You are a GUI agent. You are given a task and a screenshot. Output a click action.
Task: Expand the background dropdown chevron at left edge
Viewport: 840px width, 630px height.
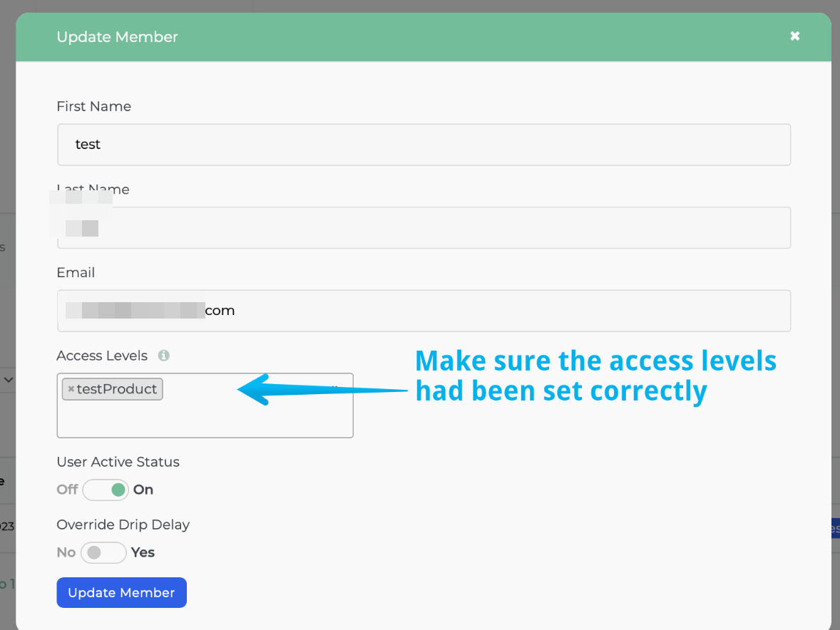(x=9, y=380)
